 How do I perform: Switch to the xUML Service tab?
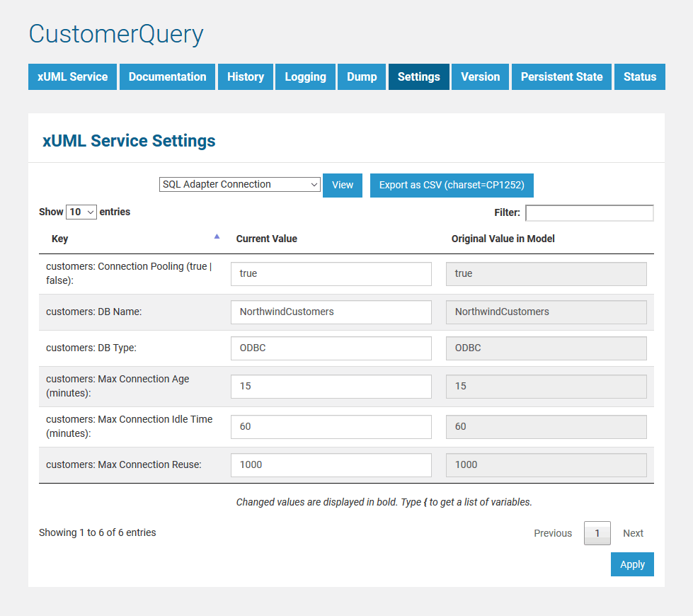click(x=72, y=77)
